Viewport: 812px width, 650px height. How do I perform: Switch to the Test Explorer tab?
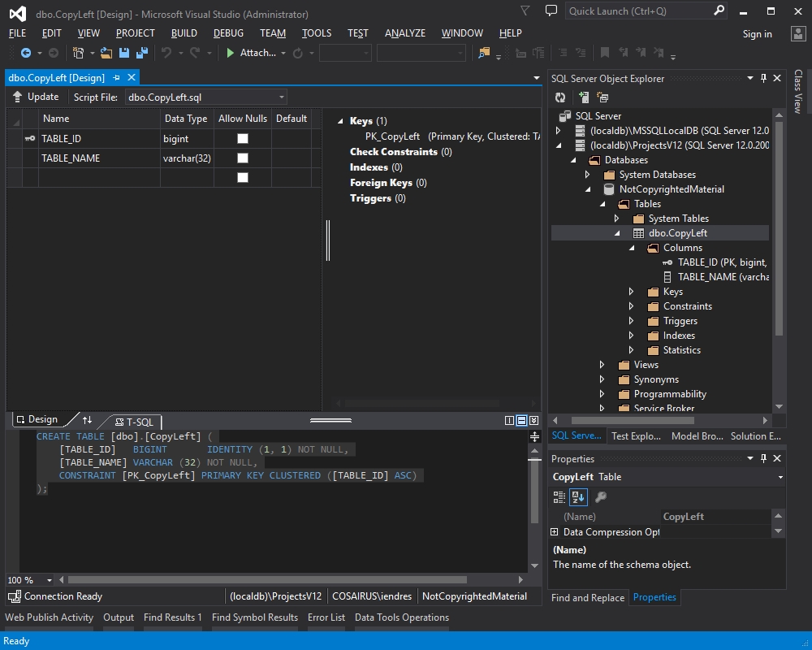[x=636, y=436]
